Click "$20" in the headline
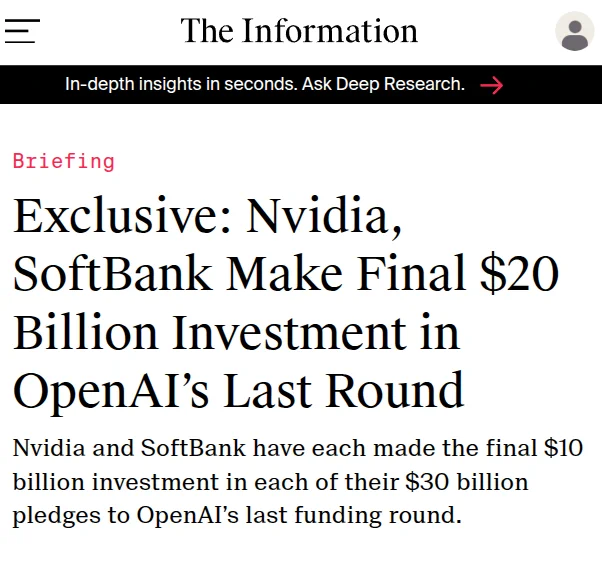 click(x=519, y=273)
